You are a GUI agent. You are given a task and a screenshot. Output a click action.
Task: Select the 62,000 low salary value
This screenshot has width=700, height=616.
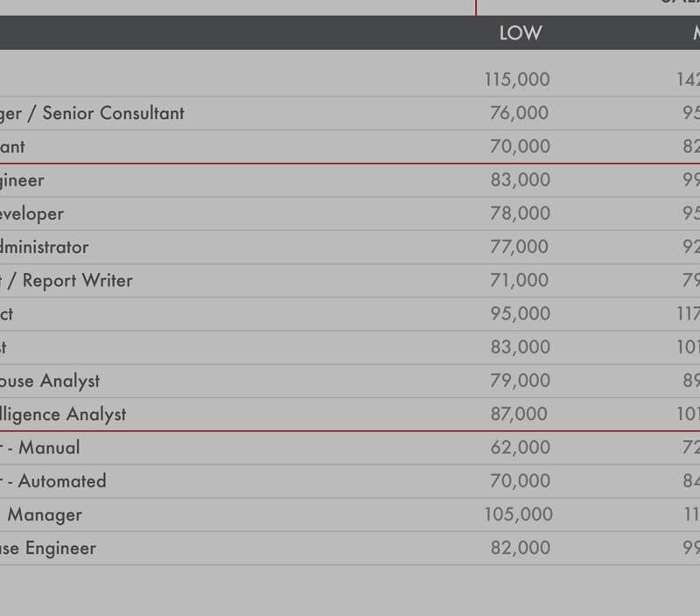point(520,448)
